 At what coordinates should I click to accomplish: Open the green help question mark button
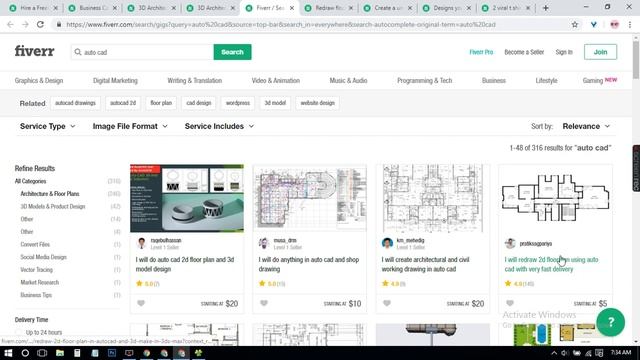(610, 322)
